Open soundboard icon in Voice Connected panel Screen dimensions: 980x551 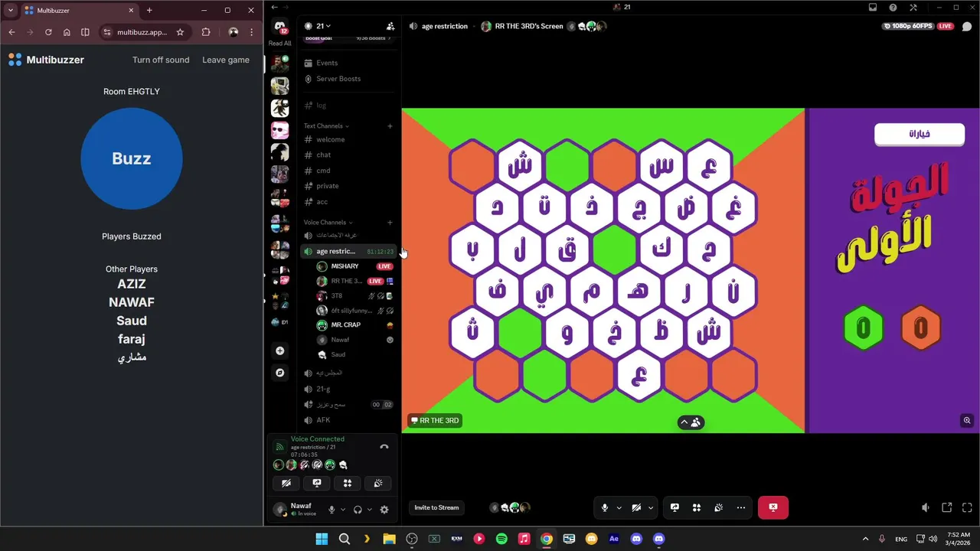(x=377, y=483)
